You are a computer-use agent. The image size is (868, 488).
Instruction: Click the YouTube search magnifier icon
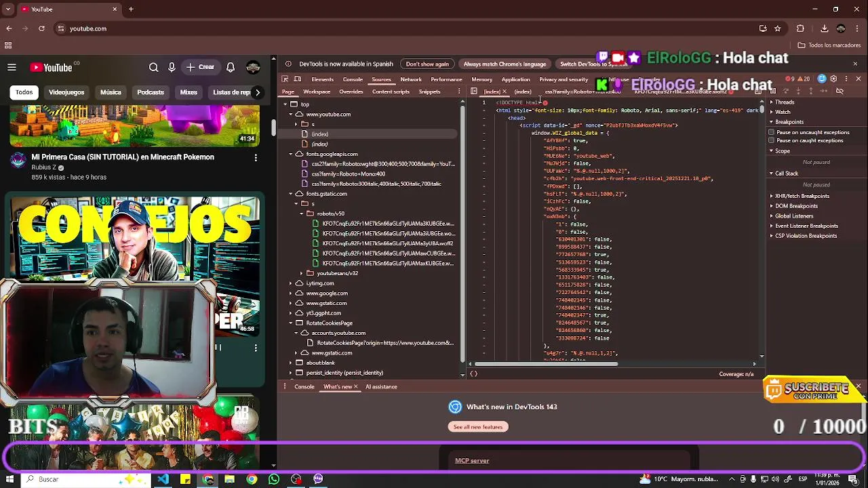point(153,67)
